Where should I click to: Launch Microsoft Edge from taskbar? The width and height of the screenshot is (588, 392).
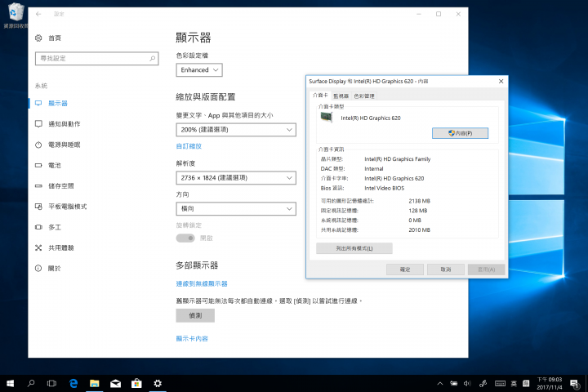(x=73, y=383)
